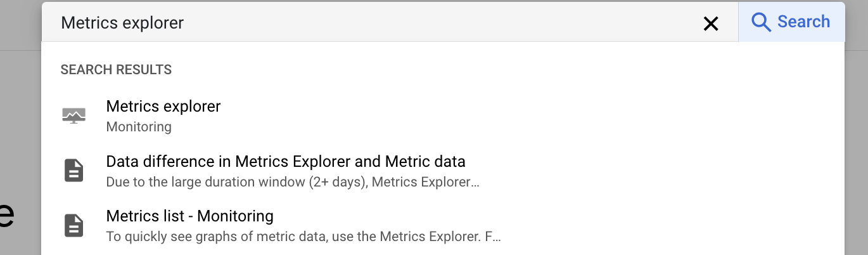The height and width of the screenshot is (255, 868).
Task: Click document icon beside Data difference result
Action: point(74,171)
